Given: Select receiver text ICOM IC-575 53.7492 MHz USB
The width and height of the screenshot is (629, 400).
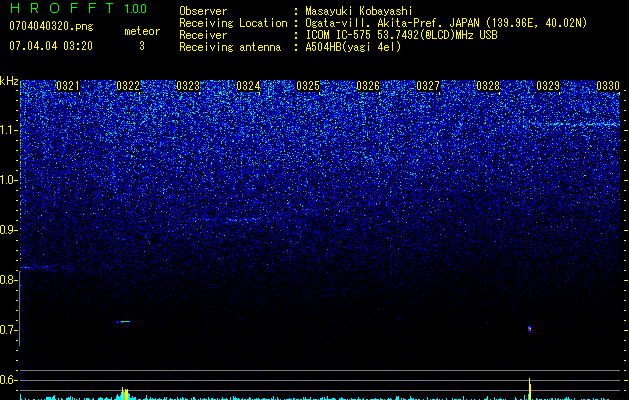Looking at the screenshot, I should click(401, 35).
